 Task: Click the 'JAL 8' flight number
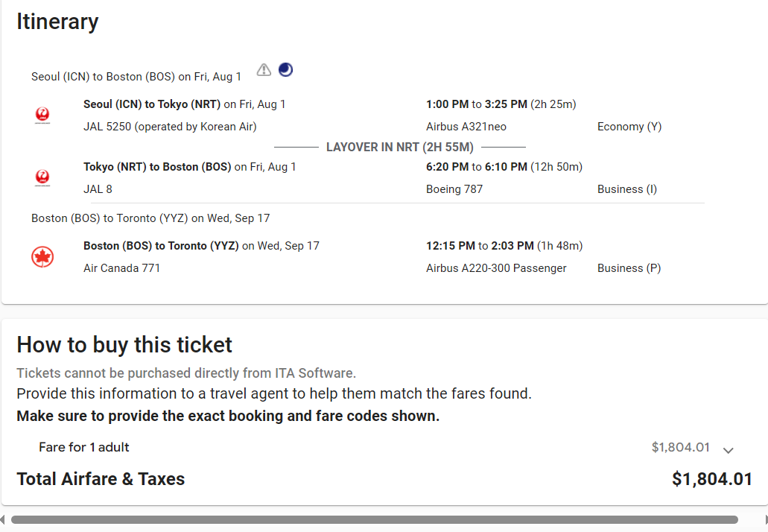(x=98, y=189)
